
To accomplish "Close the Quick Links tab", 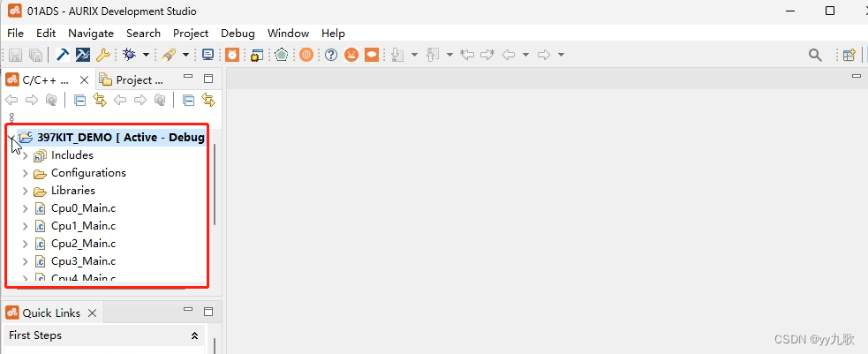I will pos(93,313).
